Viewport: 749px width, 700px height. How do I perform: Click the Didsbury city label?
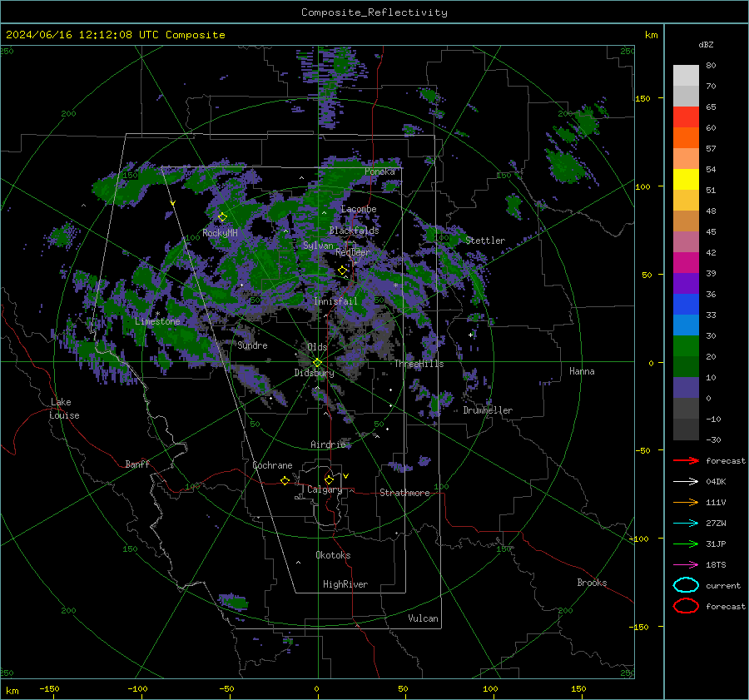coord(314,373)
